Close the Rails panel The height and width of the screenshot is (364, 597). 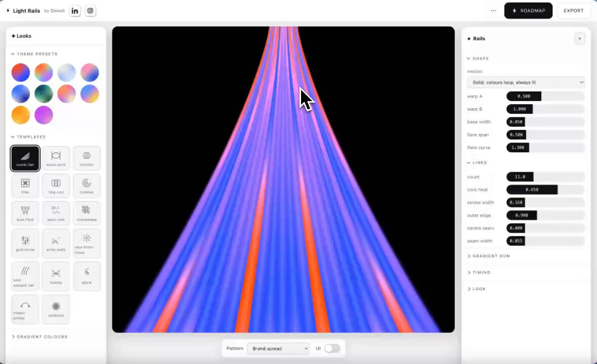579,38
